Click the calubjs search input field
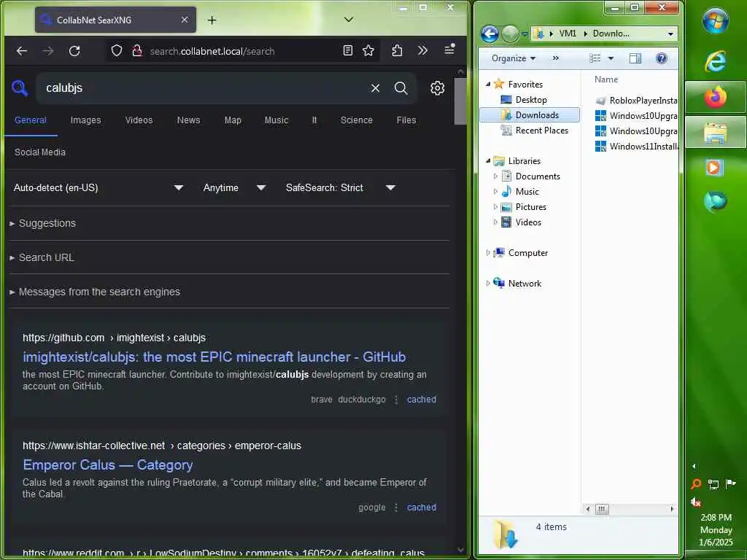 coord(205,88)
